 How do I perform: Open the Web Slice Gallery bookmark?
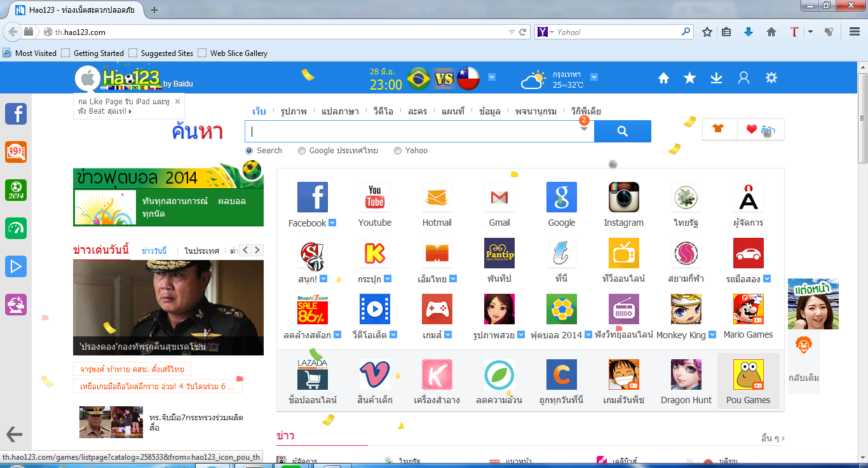tap(233, 53)
